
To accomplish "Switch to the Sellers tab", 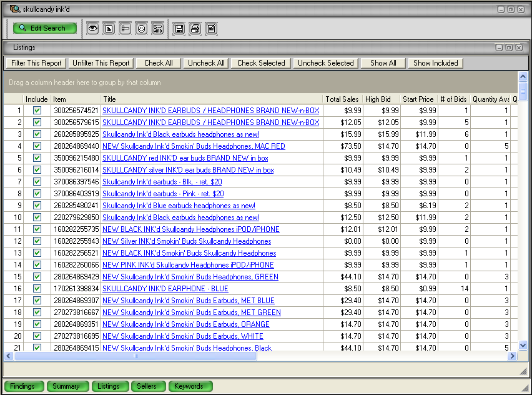I will [x=148, y=386].
